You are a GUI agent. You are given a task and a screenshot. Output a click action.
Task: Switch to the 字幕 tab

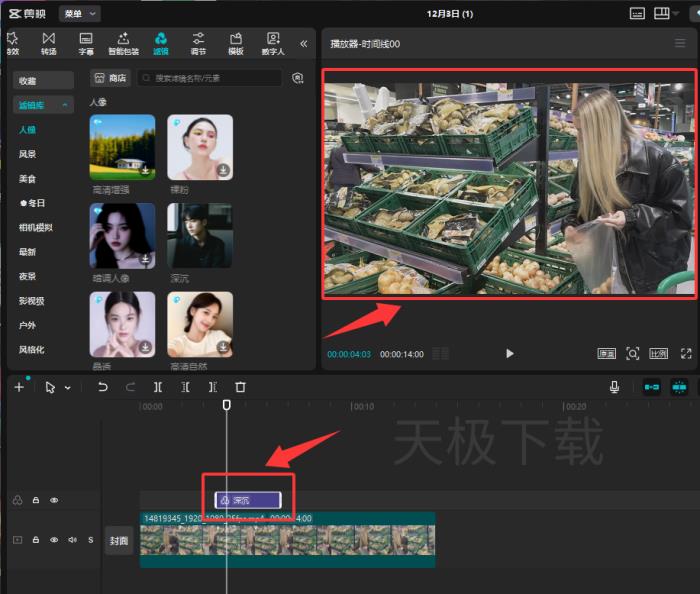(86, 43)
